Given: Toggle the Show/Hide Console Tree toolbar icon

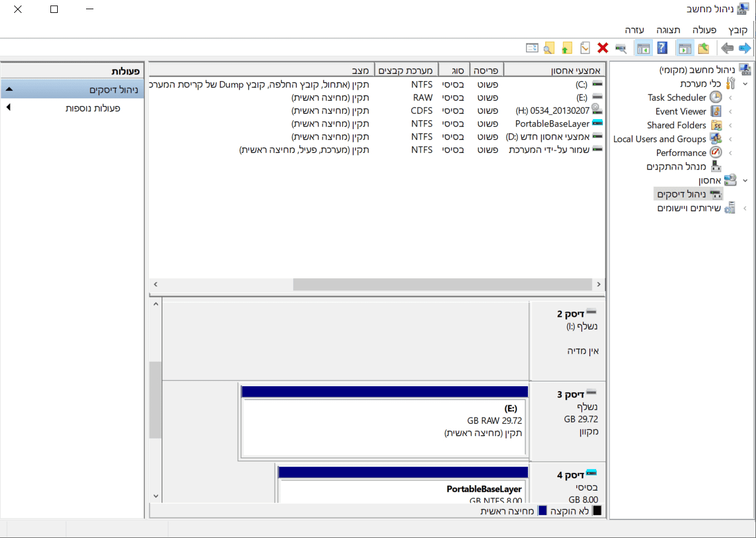Looking at the screenshot, I should pyautogui.click(x=685, y=48).
